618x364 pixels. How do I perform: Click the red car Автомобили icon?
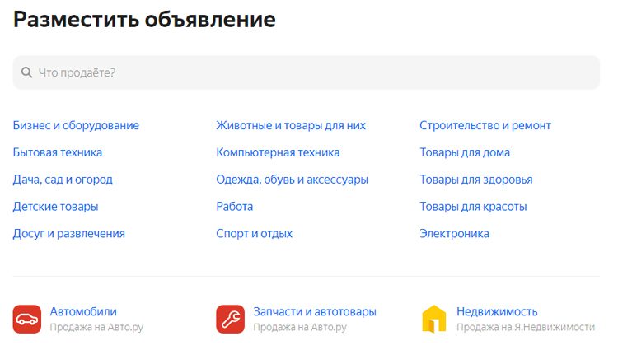point(26,319)
